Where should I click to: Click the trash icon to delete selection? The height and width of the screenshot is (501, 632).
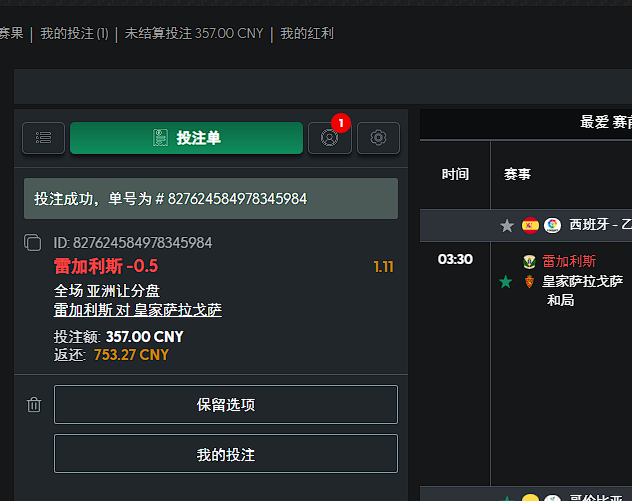pyautogui.click(x=34, y=405)
